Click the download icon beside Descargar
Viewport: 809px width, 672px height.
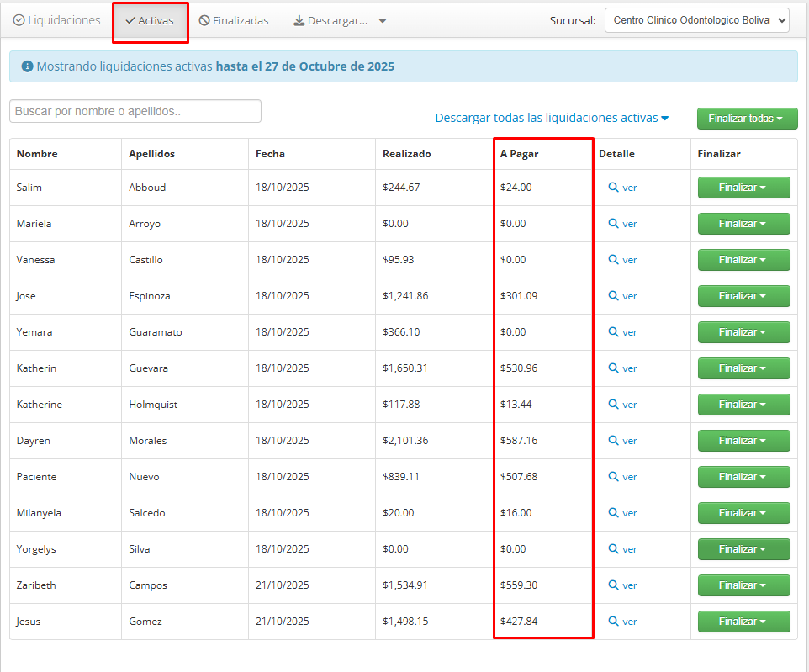299,21
